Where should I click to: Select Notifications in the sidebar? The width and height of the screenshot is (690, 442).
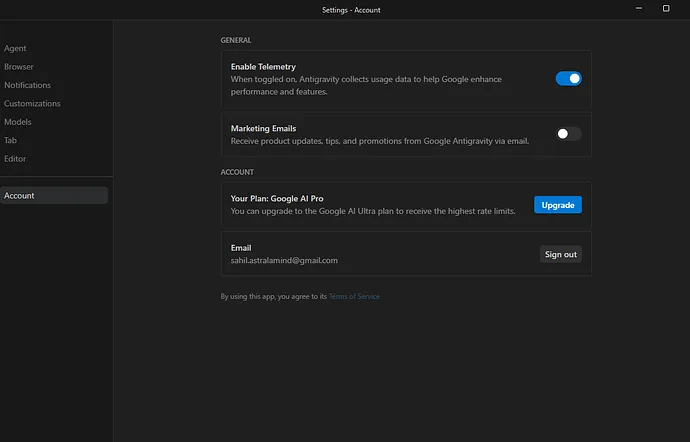[27, 85]
